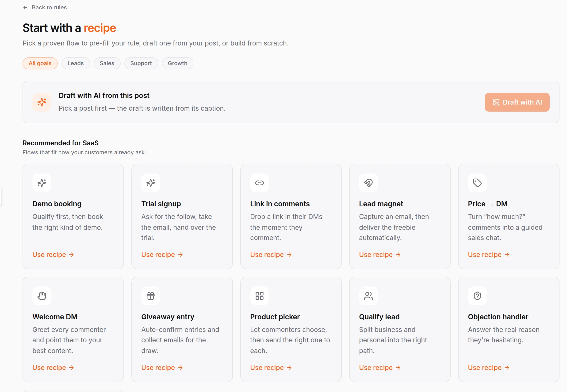Filter recipes by Sales
Viewport: 567px width, 392px height.
pyautogui.click(x=107, y=63)
